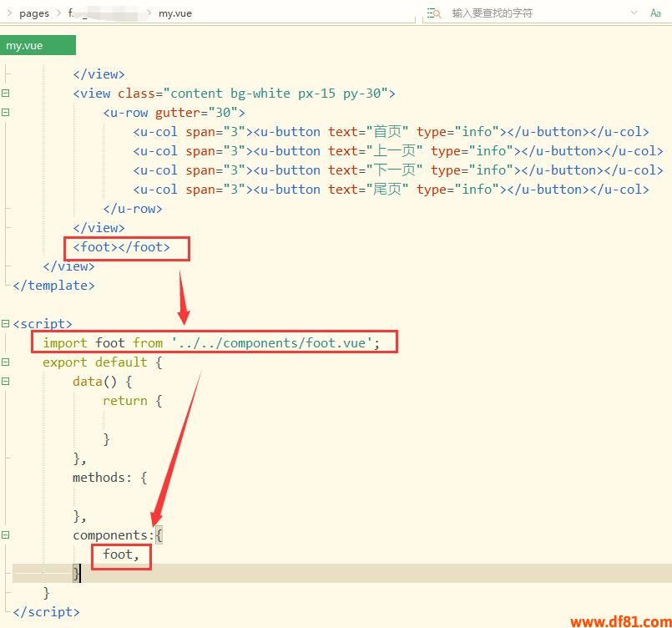
Task: Click the methods: { line
Action: click(x=109, y=478)
